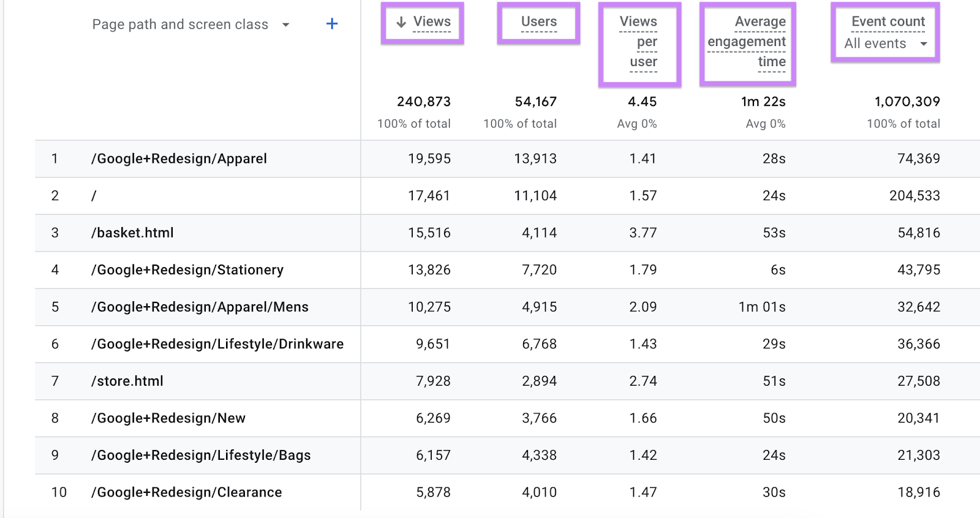Sort table by Users column

(x=538, y=22)
